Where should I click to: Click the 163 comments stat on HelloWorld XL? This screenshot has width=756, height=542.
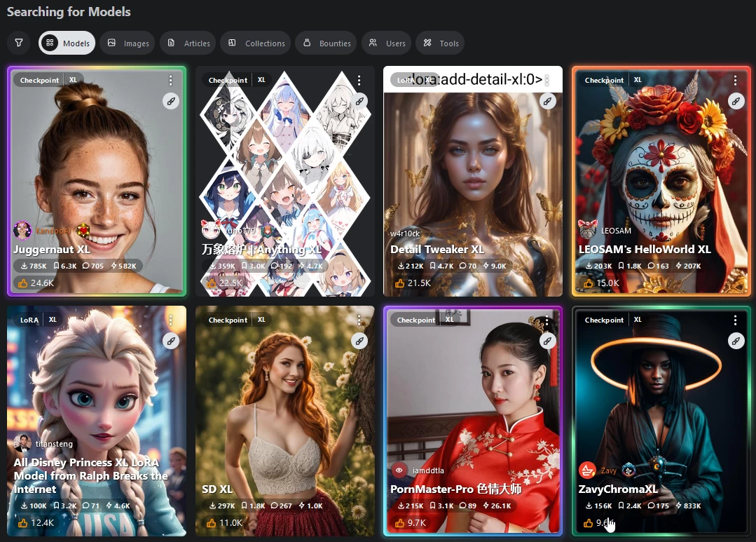point(658,266)
